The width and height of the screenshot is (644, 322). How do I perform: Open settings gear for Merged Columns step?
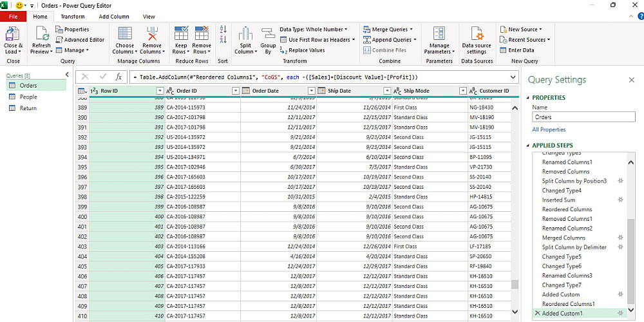(621, 238)
